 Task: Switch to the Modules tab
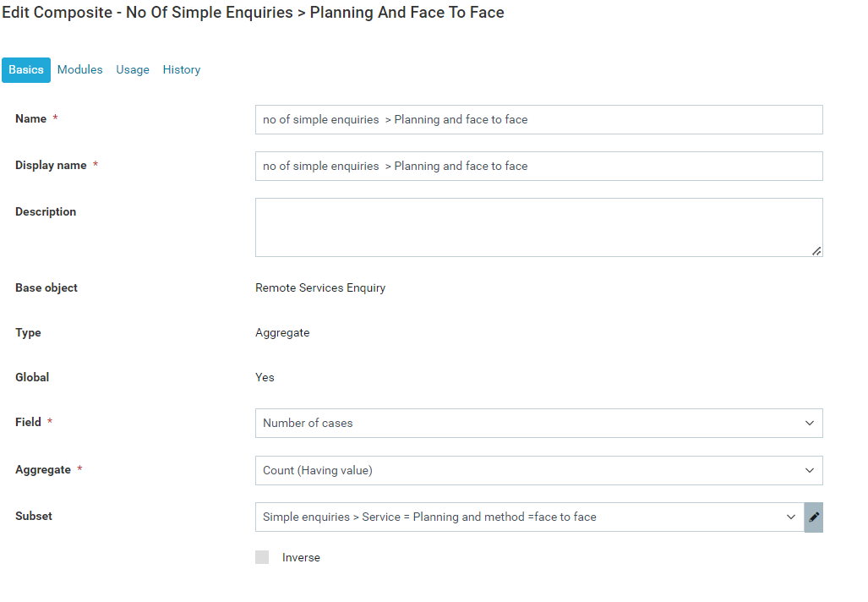79,70
